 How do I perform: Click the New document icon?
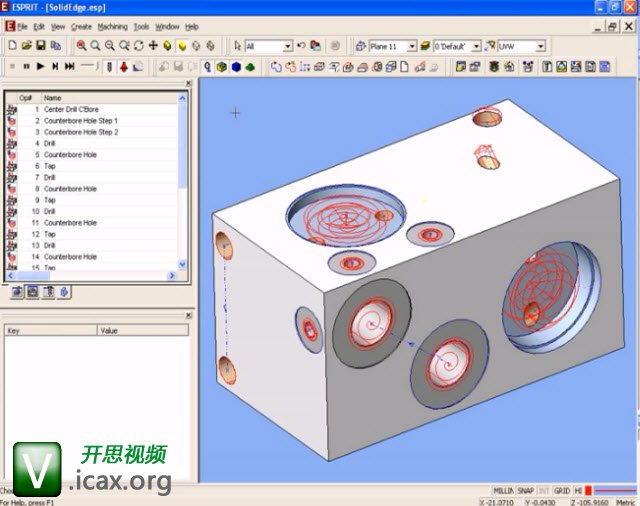point(12,46)
